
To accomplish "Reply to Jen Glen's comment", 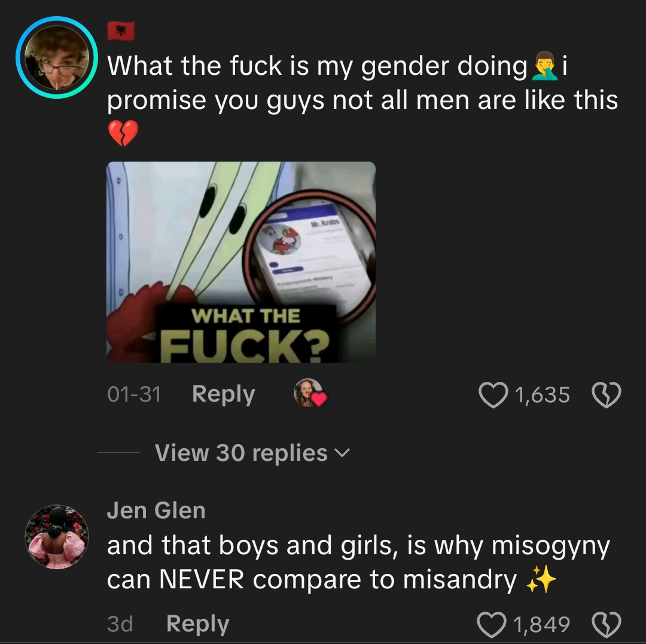I will 198,624.
